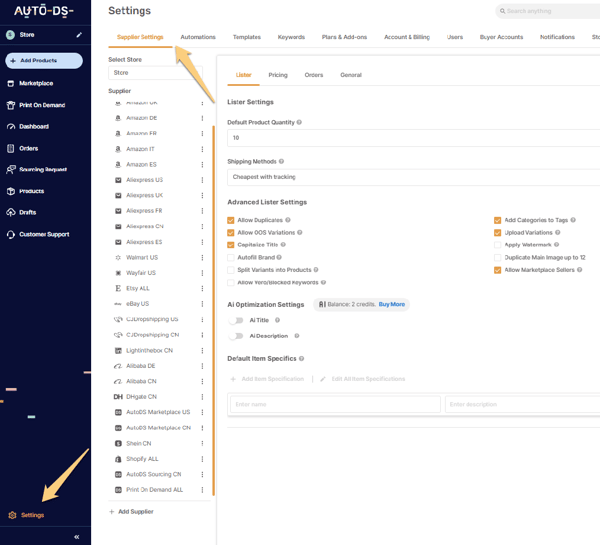
Task: Check Autofill Brand checkbox
Action: click(230, 258)
